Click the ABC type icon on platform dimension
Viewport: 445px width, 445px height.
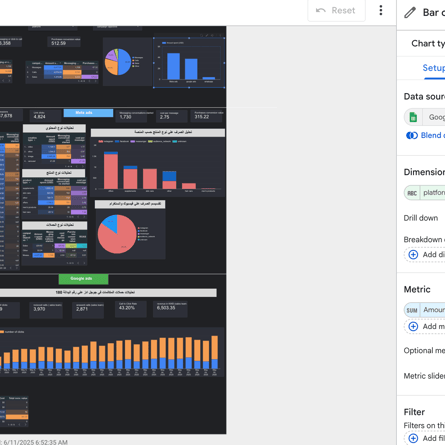point(412,193)
